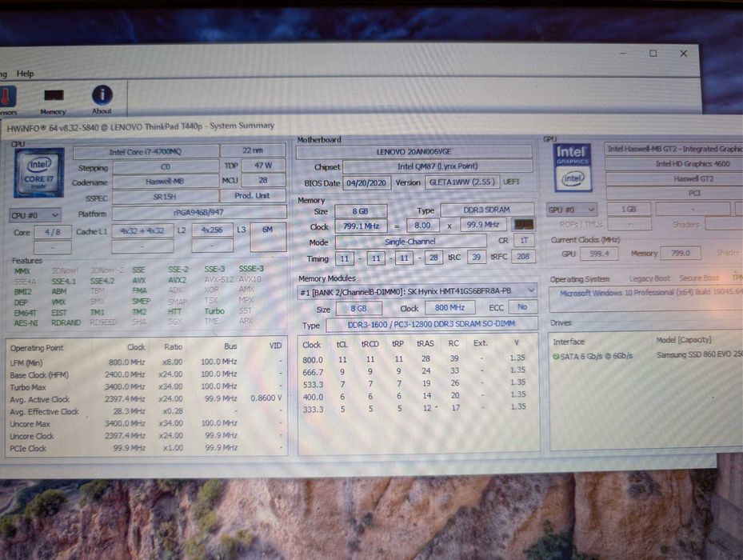The height and width of the screenshot is (560, 743).
Task: Click the Legacy Boot label
Action: point(649,279)
